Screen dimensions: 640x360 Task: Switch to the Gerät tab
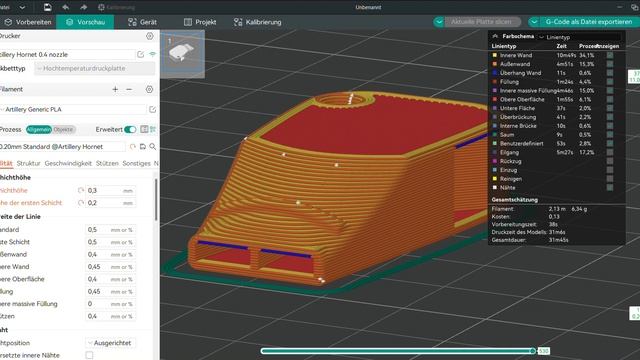142,22
